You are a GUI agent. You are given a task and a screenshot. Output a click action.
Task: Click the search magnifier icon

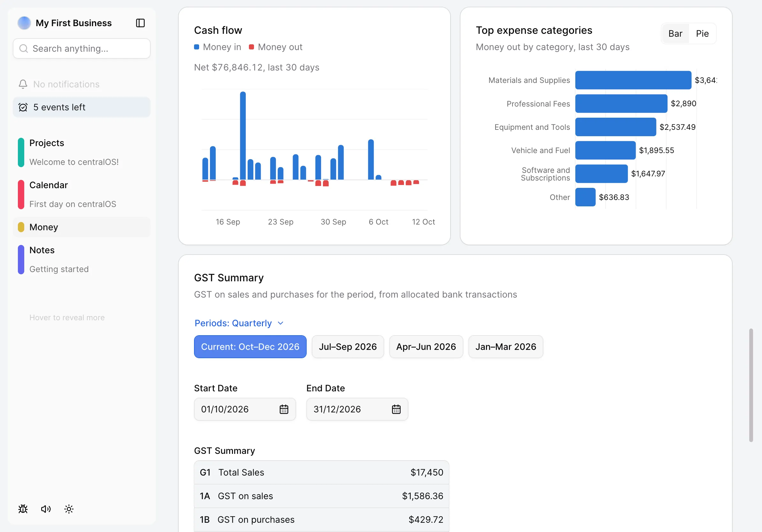[x=24, y=49]
